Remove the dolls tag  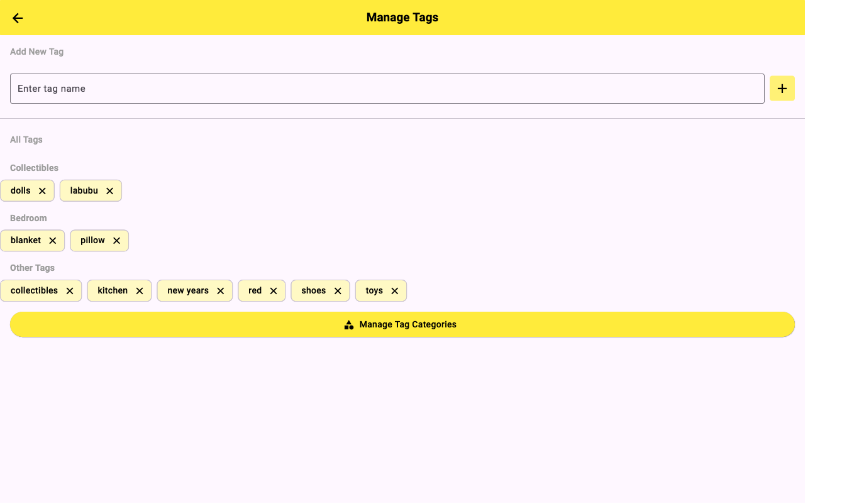43,190
